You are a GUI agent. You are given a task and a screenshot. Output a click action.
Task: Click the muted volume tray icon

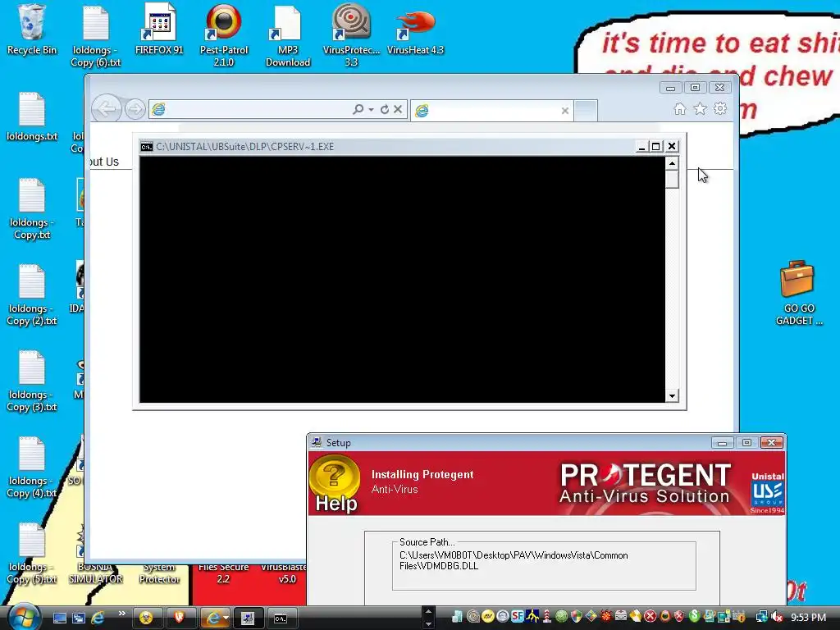click(777, 617)
